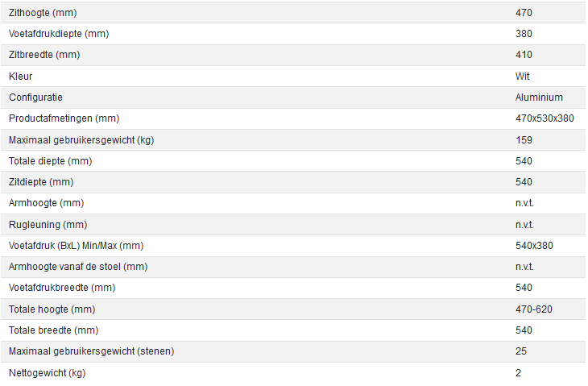This screenshot has width=588, height=386.
Task: Select the Voetafdrukdiepte (mm) label
Action: (x=58, y=34)
